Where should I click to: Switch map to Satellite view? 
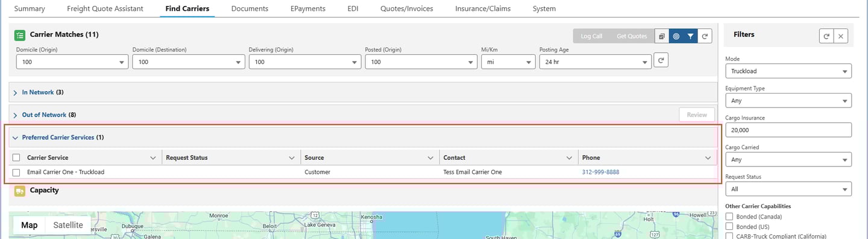68,225
